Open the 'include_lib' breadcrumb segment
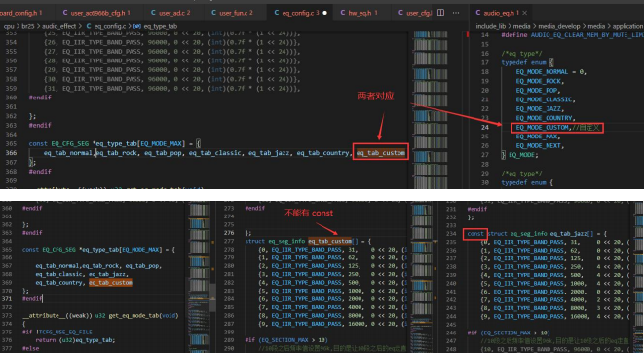 tap(491, 26)
